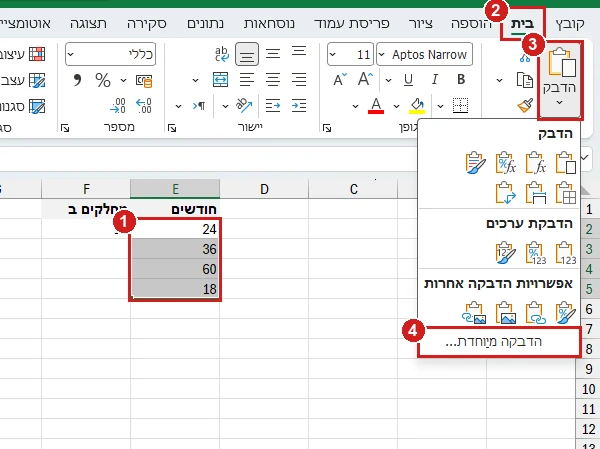Choose the No Borders paste option
The height and width of the screenshot is (449, 600).
[x=566, y=193]
